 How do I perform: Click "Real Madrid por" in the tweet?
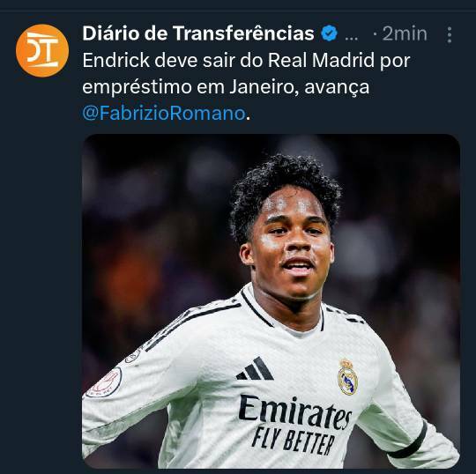339,61
